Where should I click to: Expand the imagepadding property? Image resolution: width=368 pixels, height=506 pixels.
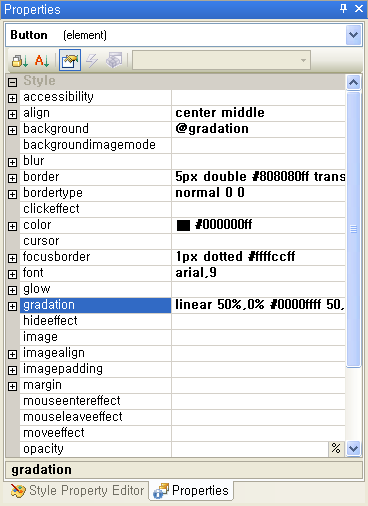coord(12,370)
